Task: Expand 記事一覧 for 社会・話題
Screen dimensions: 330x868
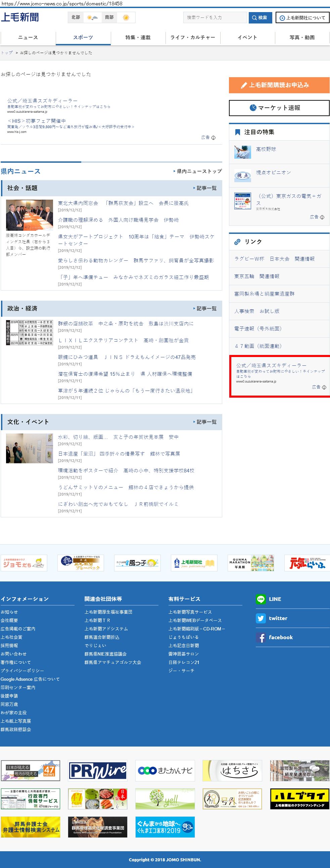Action: [205, 188]
